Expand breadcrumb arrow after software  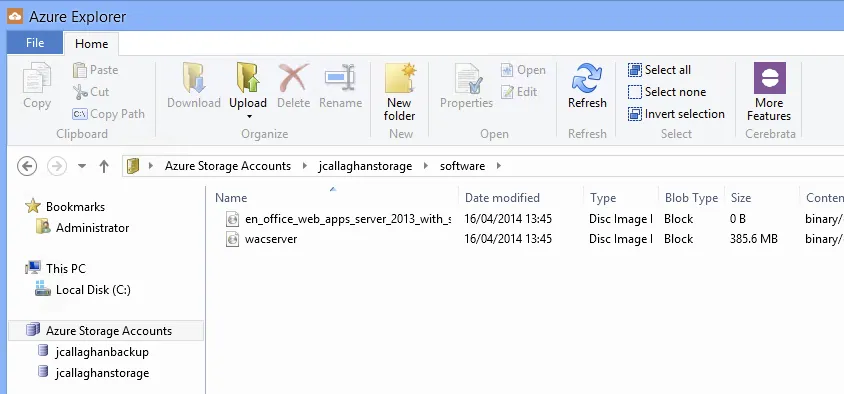(499, 166)
